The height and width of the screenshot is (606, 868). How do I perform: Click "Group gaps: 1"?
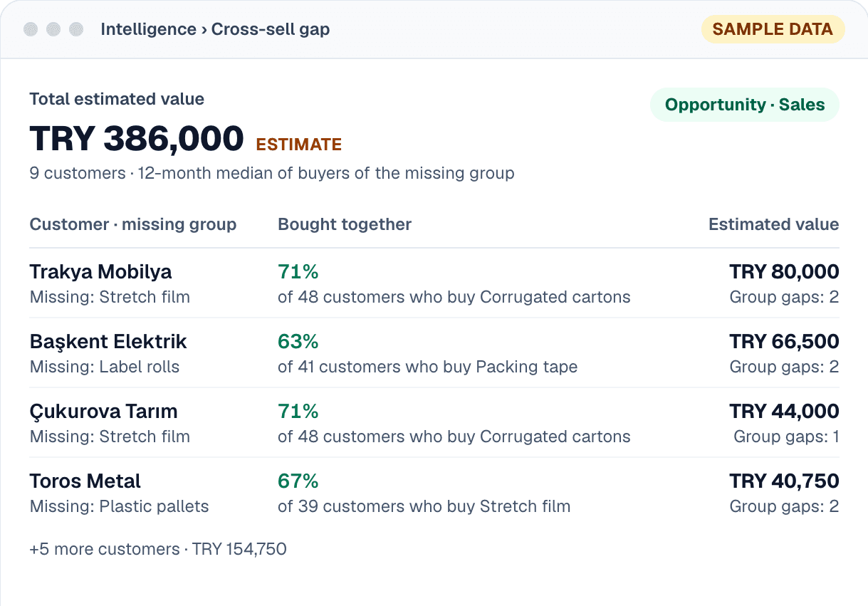[x=787, y=437]
